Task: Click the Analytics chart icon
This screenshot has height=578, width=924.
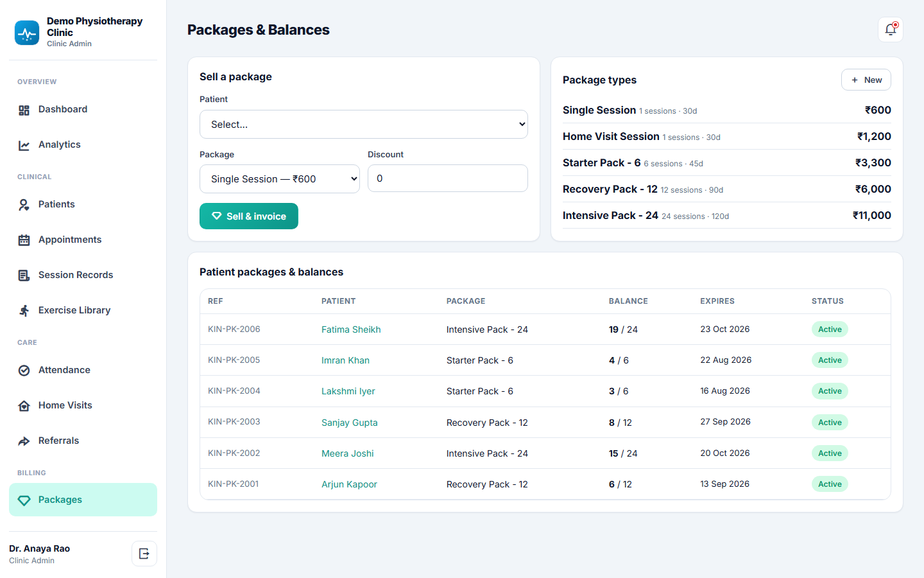Action: coord(24,146)
